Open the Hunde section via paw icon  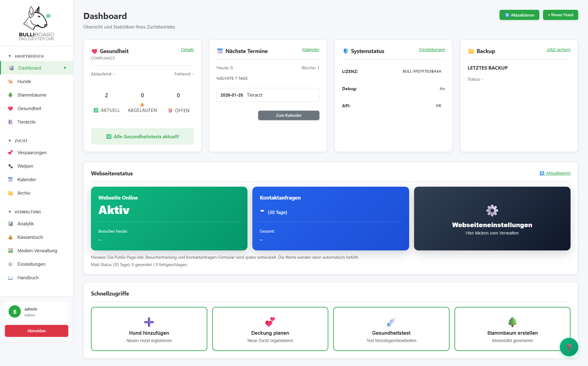coord(11,81)
